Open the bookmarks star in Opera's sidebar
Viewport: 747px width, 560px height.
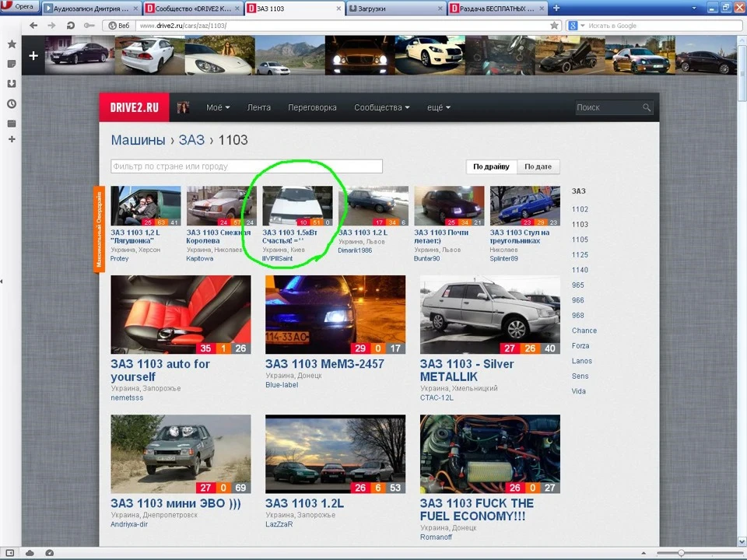12,44
